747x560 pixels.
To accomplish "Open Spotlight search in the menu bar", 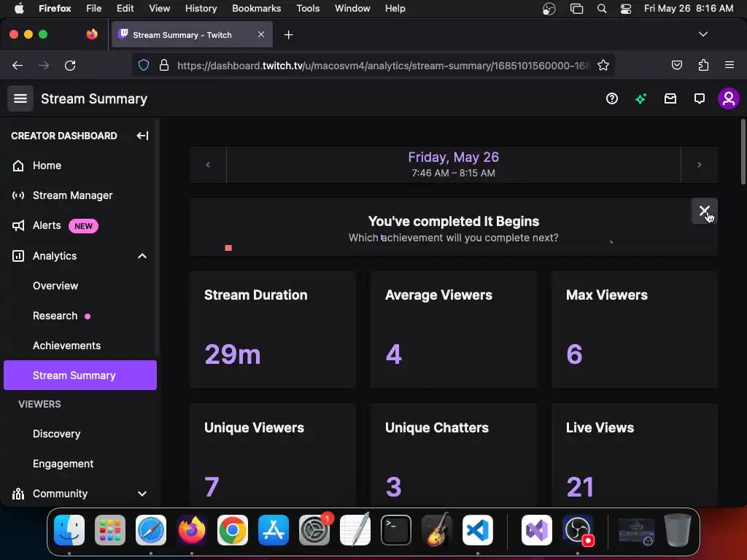I will [602, 9].
